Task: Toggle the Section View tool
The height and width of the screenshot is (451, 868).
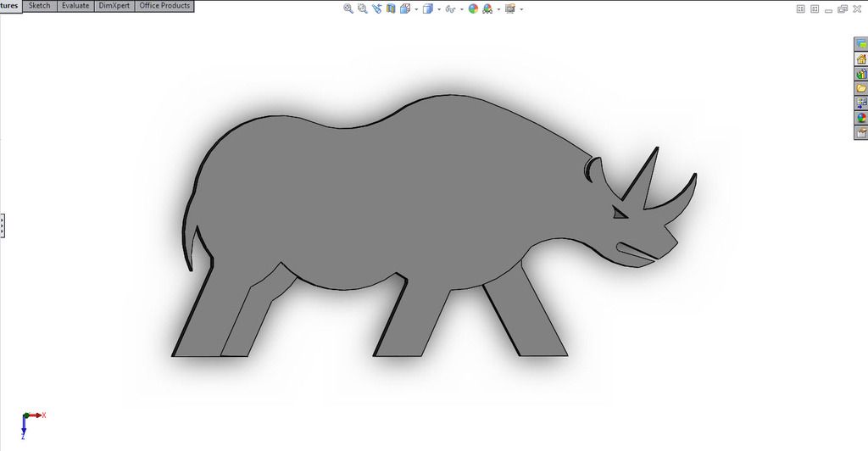Action: point(391,8)
